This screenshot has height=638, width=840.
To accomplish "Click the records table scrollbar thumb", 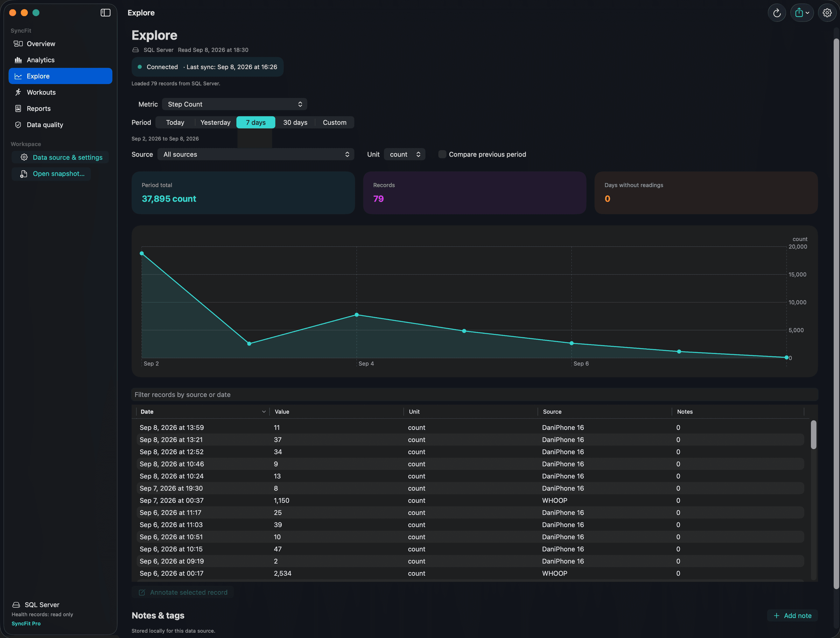I will point(813,435).
